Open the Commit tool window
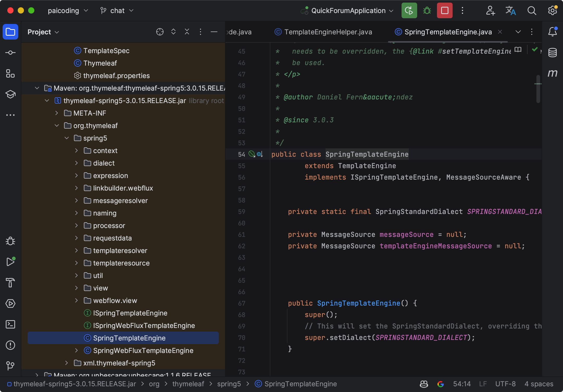Screen dimensions: 563x392 tap(10, 53)
